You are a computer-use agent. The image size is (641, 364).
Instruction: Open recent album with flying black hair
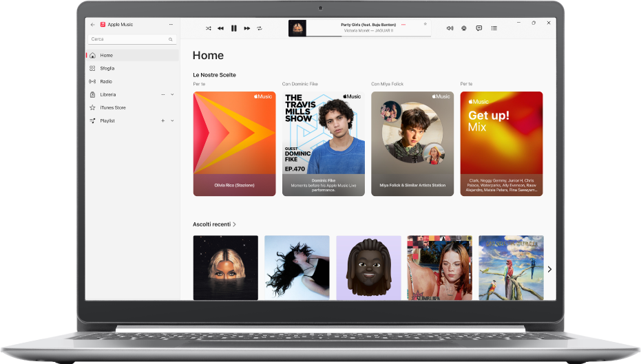point(297,268)
